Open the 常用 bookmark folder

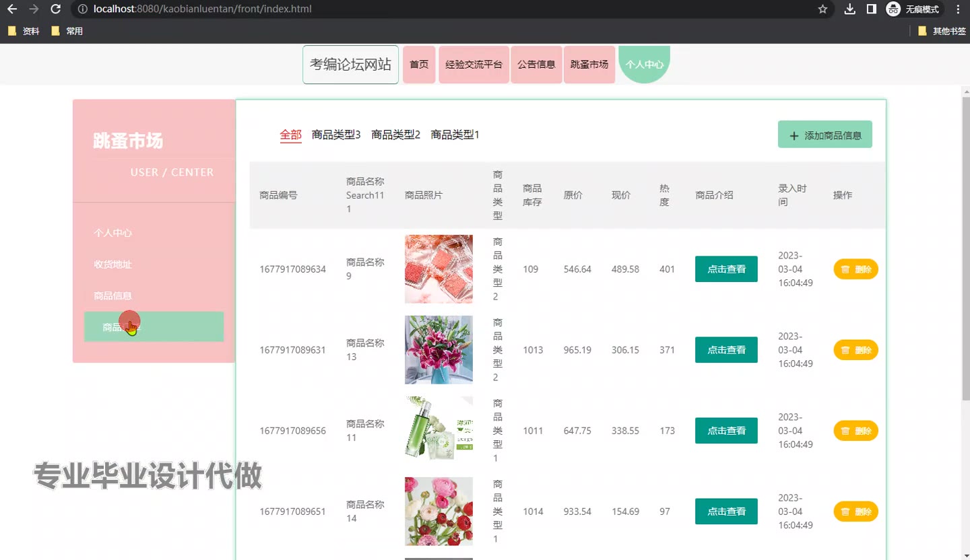point(67,31)
